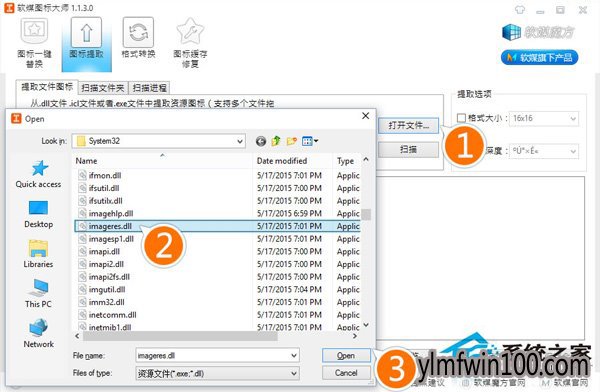Click the 软媒旗下产品 products button
The width and height of the screenshot is (600, 392).
click(x=540, y=58)
